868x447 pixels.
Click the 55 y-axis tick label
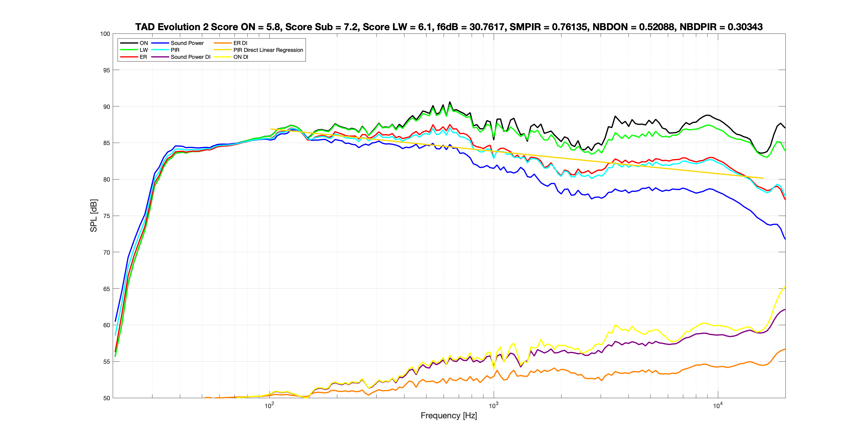coord(106,361)
